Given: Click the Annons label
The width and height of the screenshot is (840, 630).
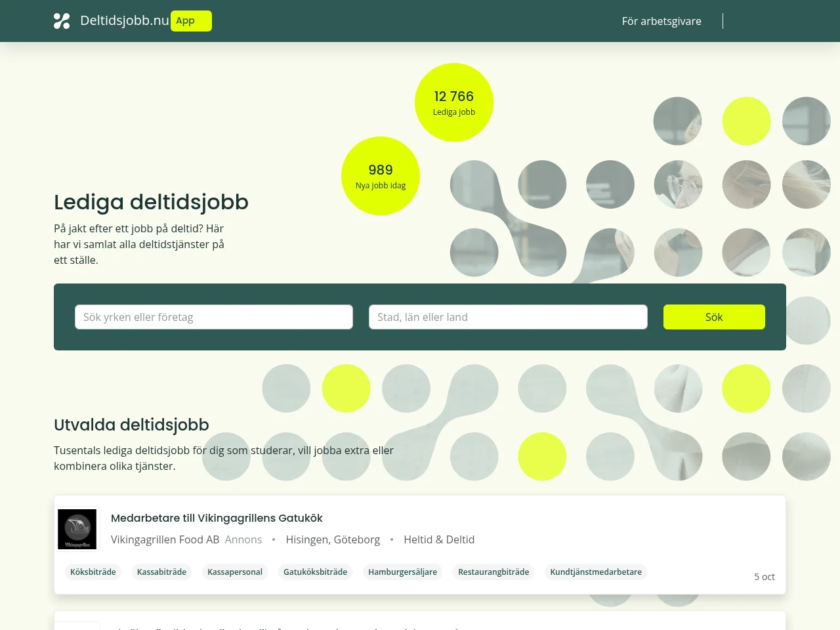Looking at the screenshot, I should coord(243,539).
